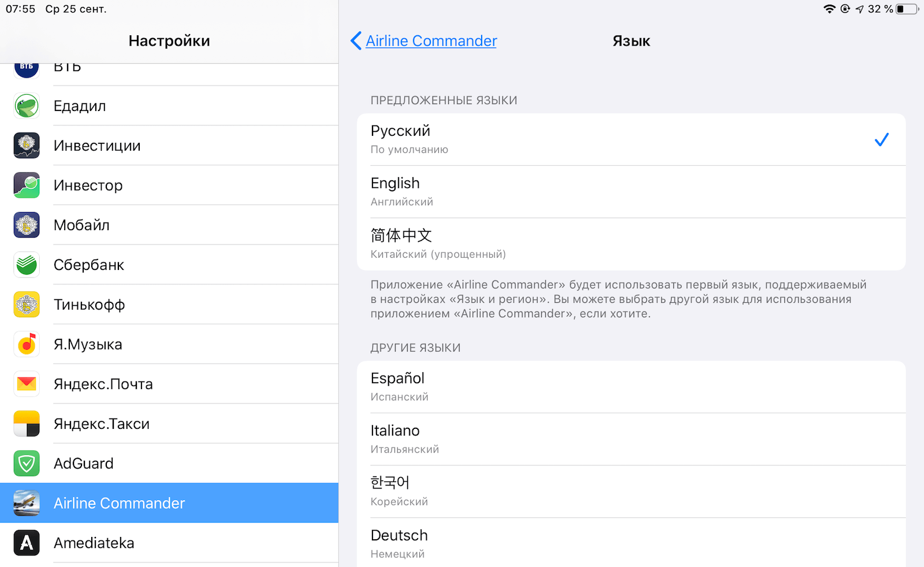Tap the yellow Тинькофф icon
Viewport: 924px width, 567px height.
tap(27, 305)
